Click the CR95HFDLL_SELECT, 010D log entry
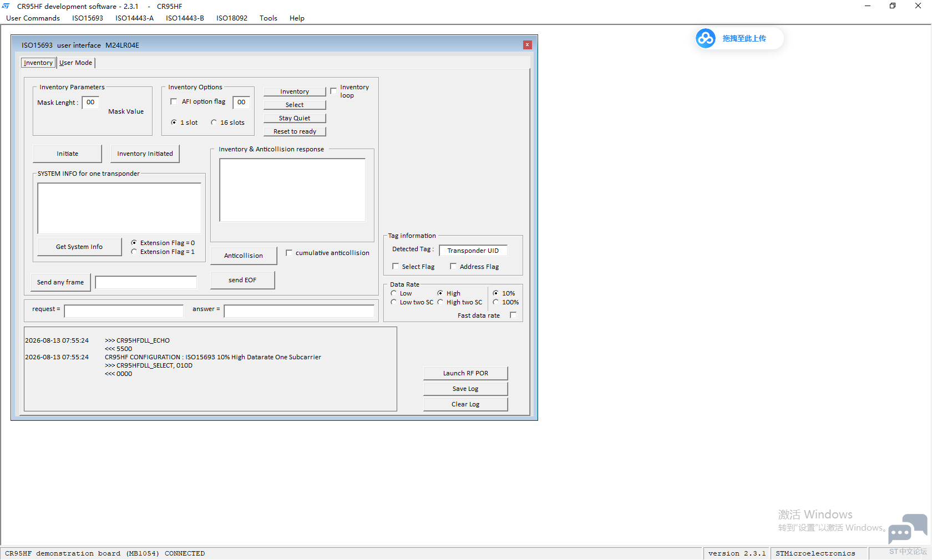932x560 pixels. point(149,365)
